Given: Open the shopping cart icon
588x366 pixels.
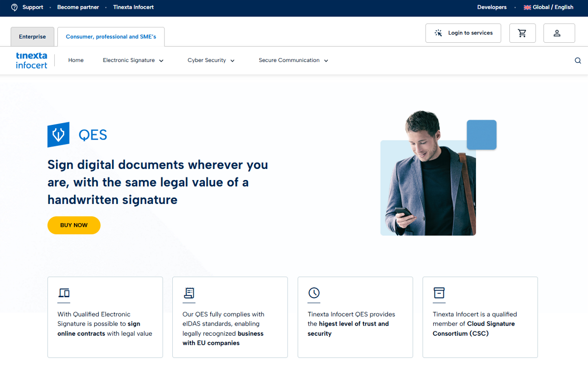Looking at the screenshot, I should pos(522,33).
